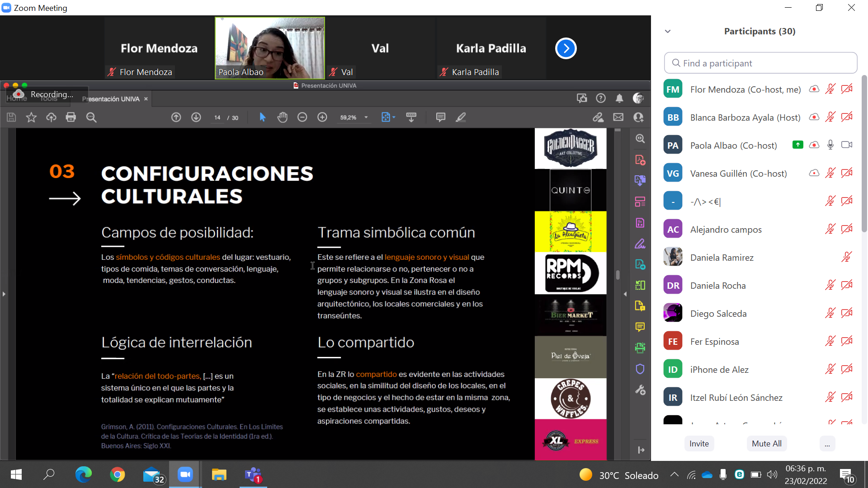Toggle Paola Albao's microphone

pyautogui.click(x=830, y=145)
